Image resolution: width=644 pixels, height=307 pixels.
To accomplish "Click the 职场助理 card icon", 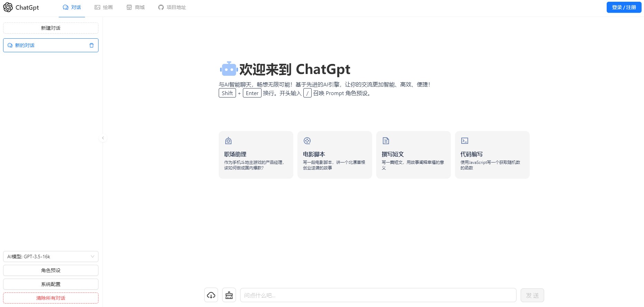I will 228,141.
